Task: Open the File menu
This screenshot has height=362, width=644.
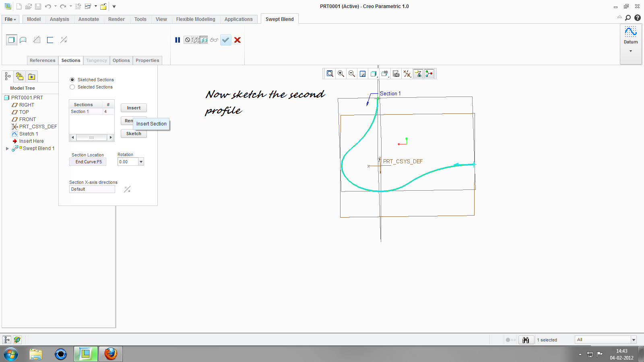Action: point(10,19)
